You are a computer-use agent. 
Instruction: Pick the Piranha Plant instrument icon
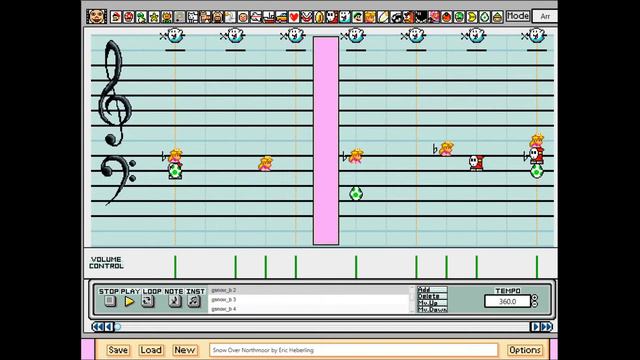(307, 17)
